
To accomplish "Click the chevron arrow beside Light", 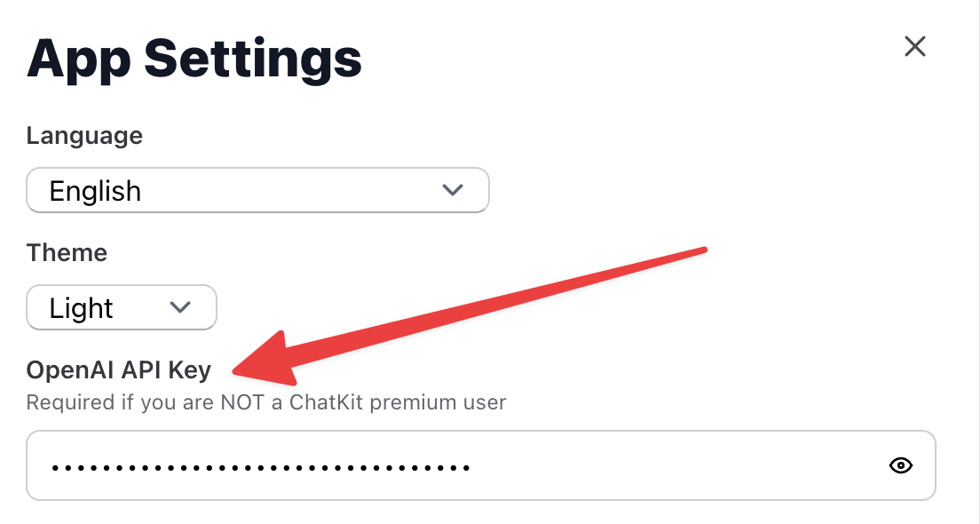I will coord(180,307).
